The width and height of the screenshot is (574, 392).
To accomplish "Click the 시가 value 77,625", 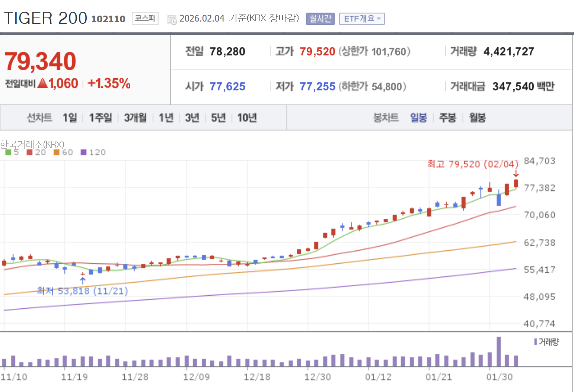I will coord(227,87).
